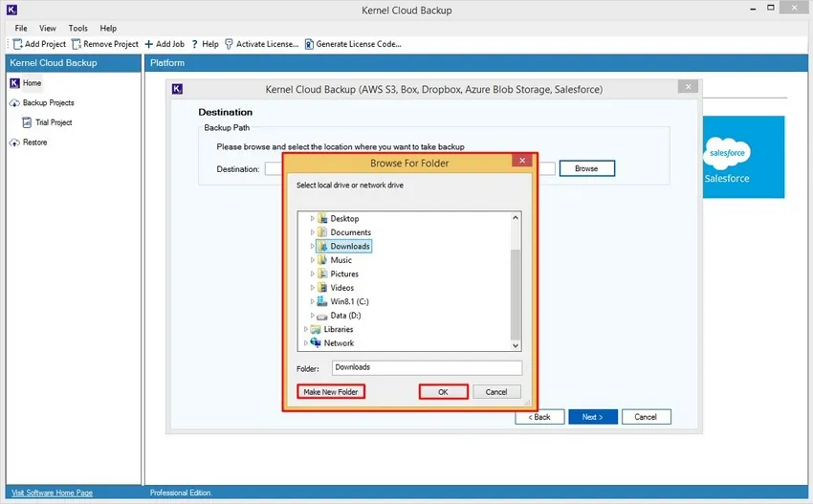This screenshot has height=504, width=813.
Task: Click the folder tree scrollbar thumb
Action: [x=516, y=294]
